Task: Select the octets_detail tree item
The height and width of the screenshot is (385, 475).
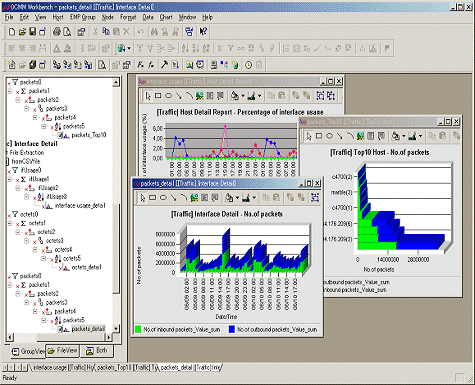Action: (87, 267)
